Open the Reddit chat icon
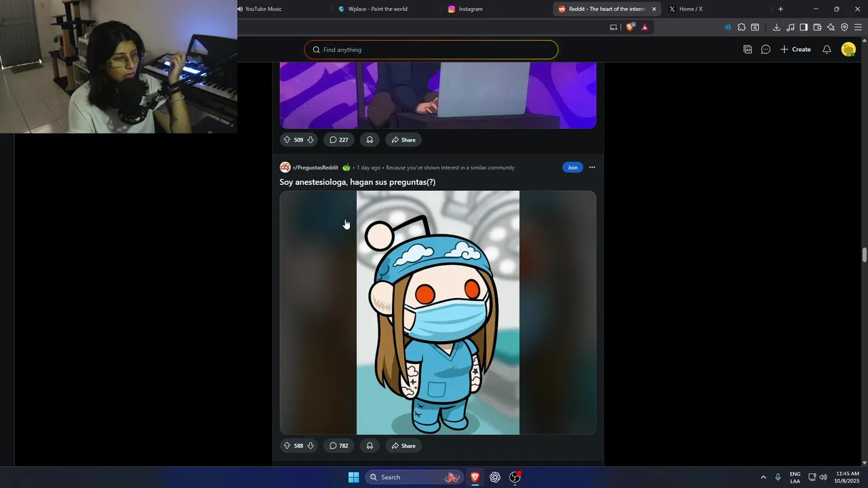This screenshot has width=868, height=488. (766, 49)
